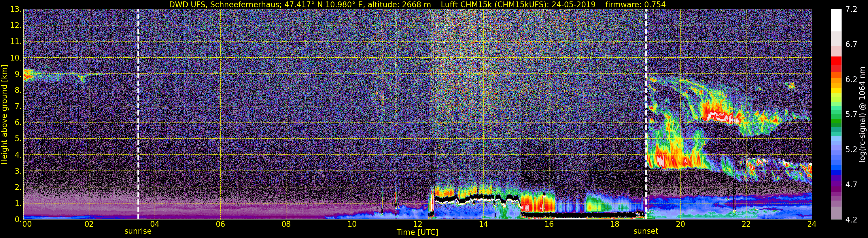Image resolution: width=868 pixels, height=238 pixels.
Task: Click the "Lufft CHM15k (CHM15kUFS): 24-05-2019" title text
Action: [518, 4]
